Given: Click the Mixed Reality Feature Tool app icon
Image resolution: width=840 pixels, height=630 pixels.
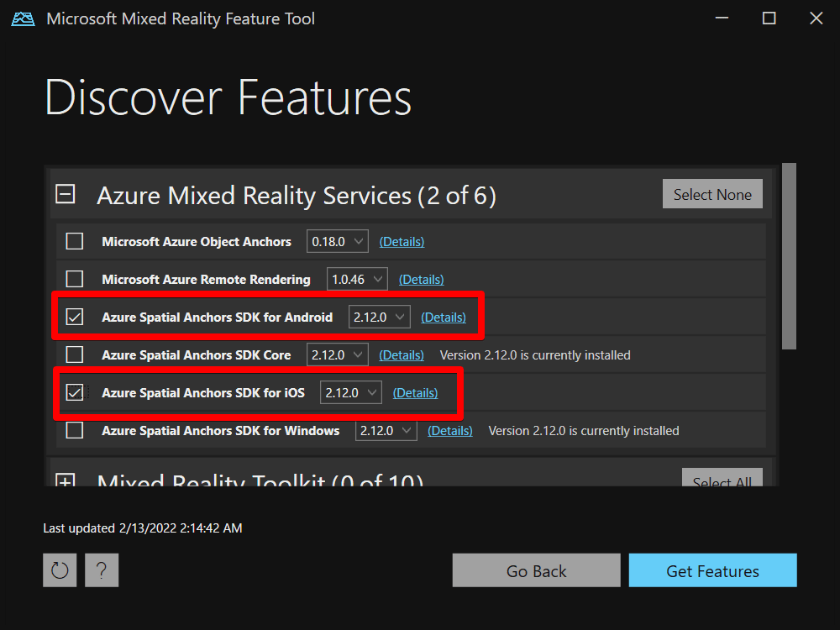Looking at the screenshot, I should click(23, 19).
